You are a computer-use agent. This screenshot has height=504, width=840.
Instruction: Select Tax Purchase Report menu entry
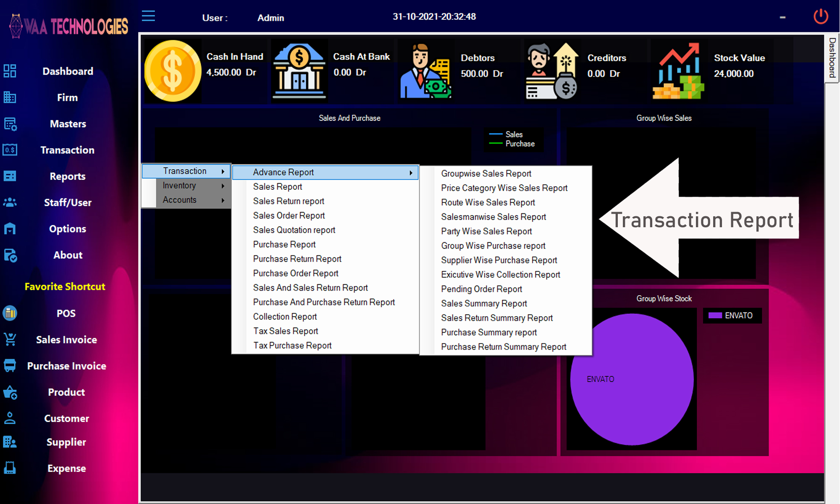(x=292, y=345)
